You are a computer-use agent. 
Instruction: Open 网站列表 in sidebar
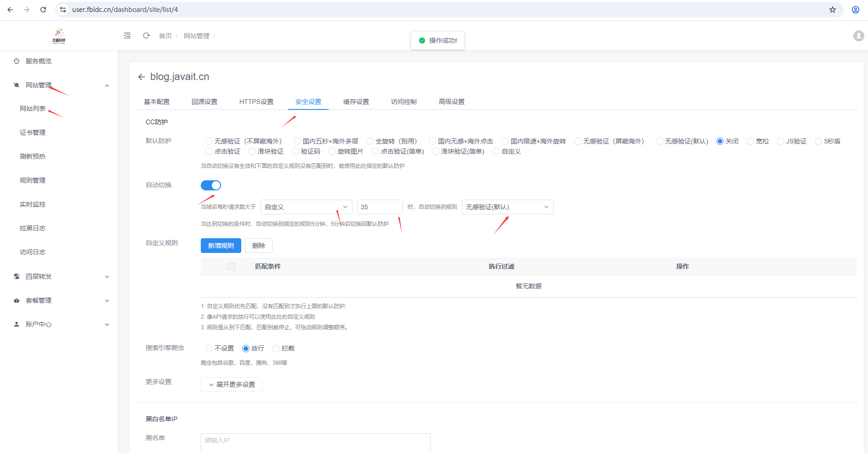click(x=33, y=109)
